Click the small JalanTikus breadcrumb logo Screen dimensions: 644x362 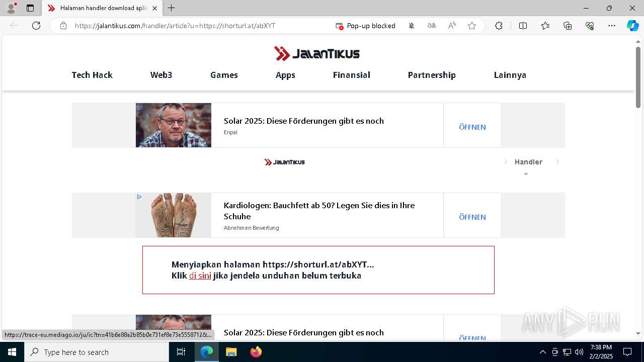(x=285, y=162)
